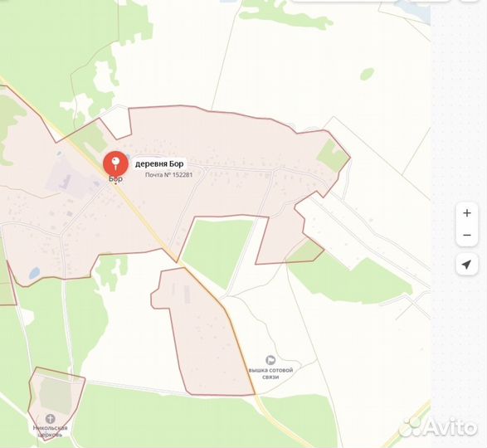Click the pink settlement area south of Бор

203,334
